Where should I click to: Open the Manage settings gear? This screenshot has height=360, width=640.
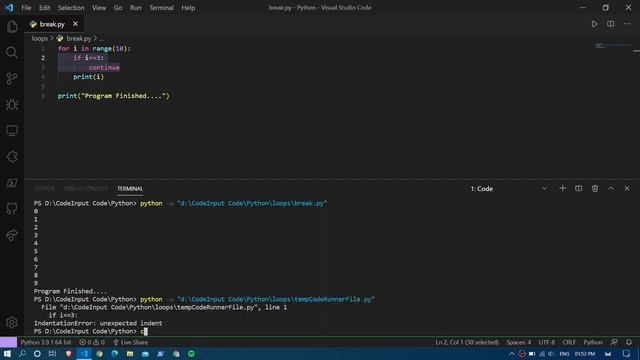[x=12, y=322]
